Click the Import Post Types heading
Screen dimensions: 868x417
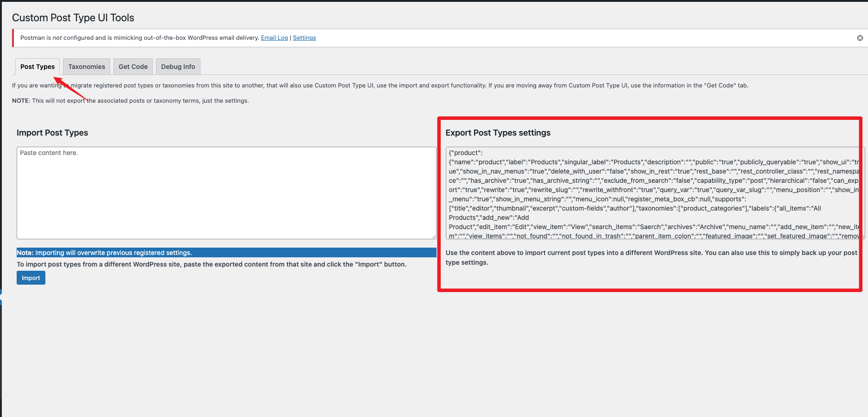[52, 133]
